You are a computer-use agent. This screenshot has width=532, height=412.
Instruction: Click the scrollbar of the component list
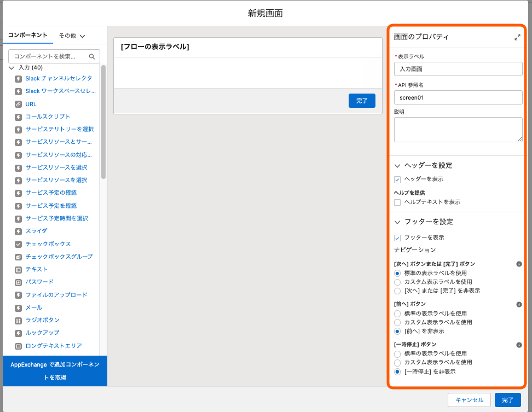pos(103,122)
